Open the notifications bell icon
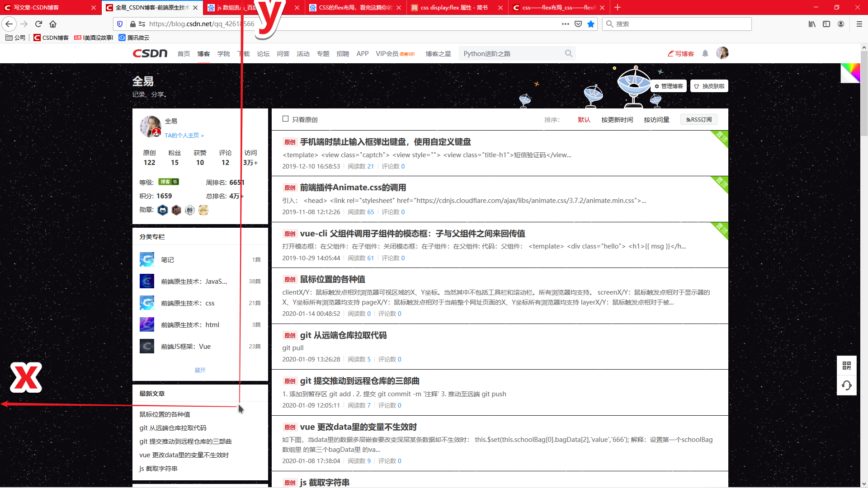Viewport: 868px width, 488px height. (705, 53)
